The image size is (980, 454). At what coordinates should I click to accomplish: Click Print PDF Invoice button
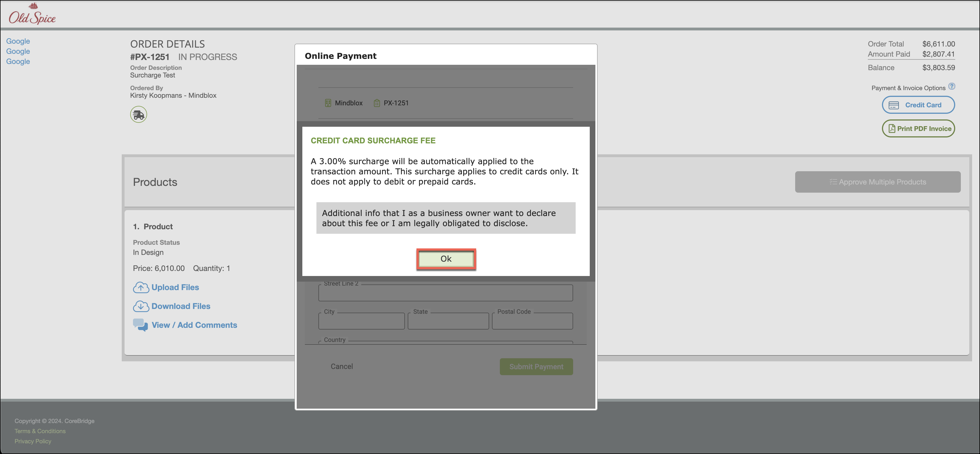918,128
